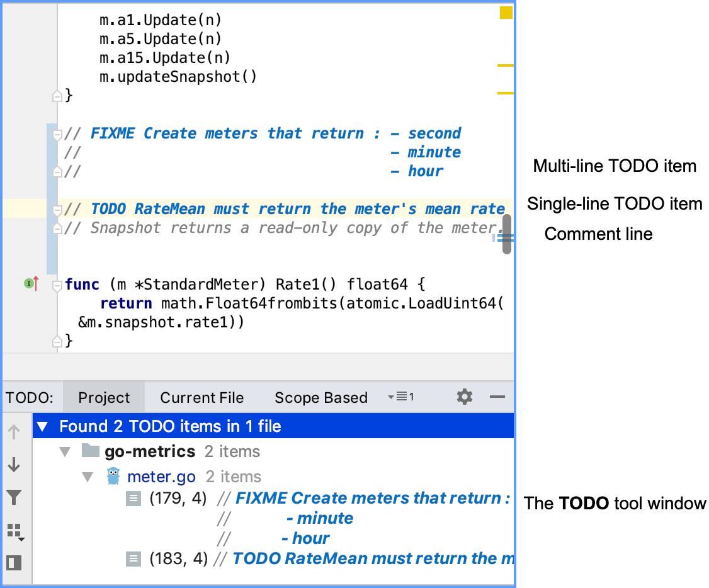Image resolution: width=709 pixels, height=588 pixels.
Task: Open the FIXME Create meters TODO entry
Action: tap(372, 498)
